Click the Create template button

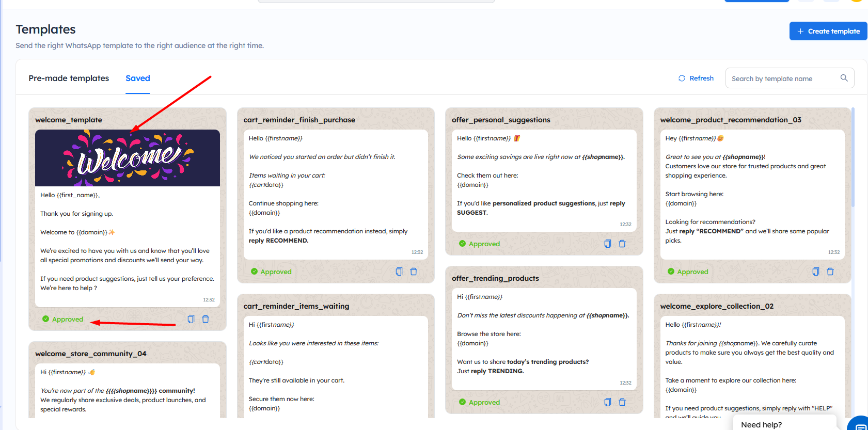coord(828,31)
